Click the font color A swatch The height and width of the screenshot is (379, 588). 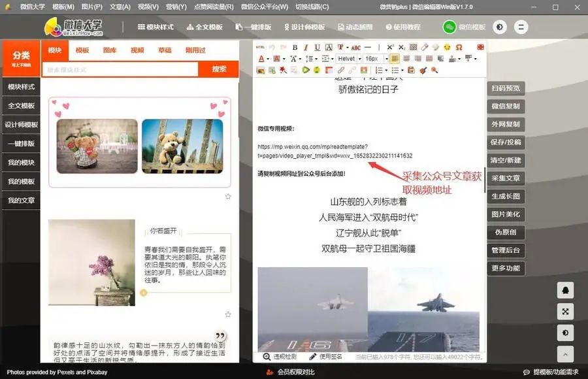pyautogui.click(x=261, y=59)
